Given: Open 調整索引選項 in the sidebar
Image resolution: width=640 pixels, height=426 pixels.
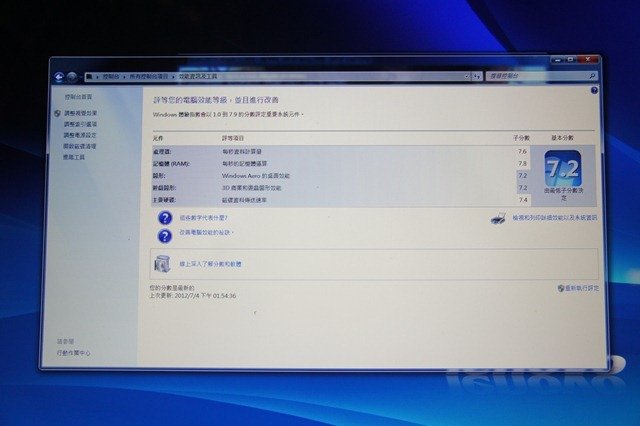Looking at the screenshot, I should (x=80, y=124).
